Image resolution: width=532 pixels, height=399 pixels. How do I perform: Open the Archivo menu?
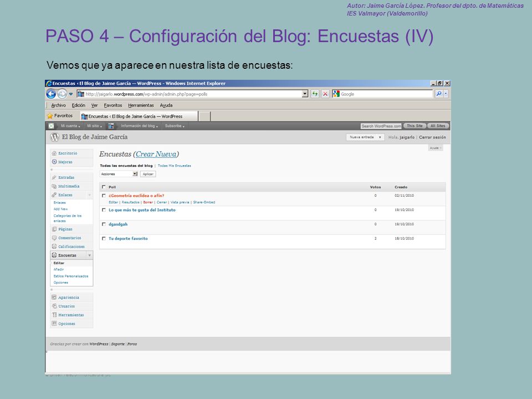pyautogui.click(x=58, y=105)
